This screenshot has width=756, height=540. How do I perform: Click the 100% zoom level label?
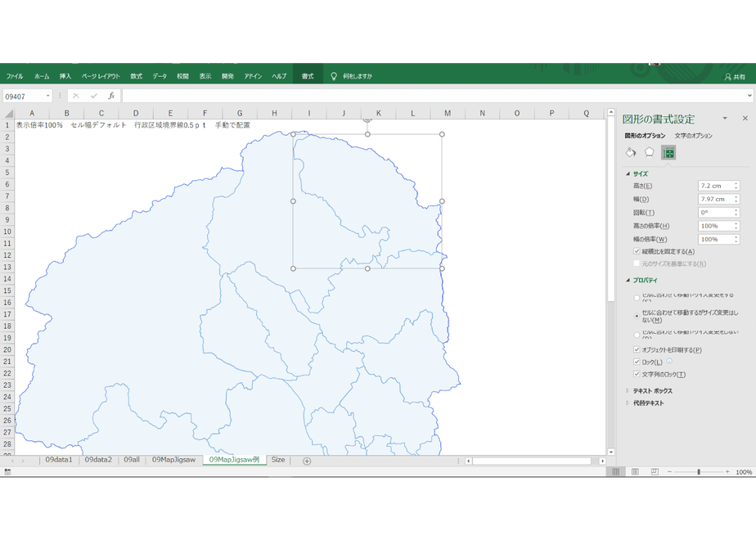click(744, 472)
